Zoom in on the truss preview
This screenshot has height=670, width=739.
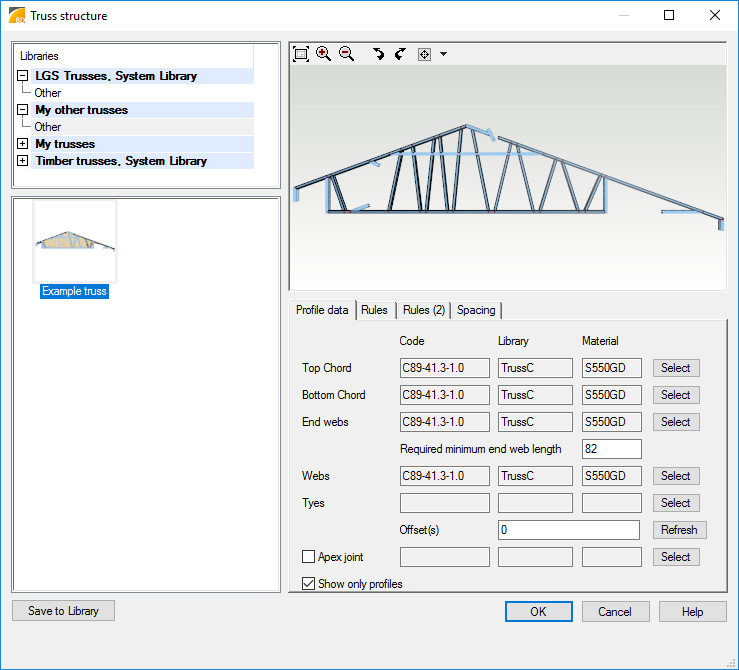point(323,54)
